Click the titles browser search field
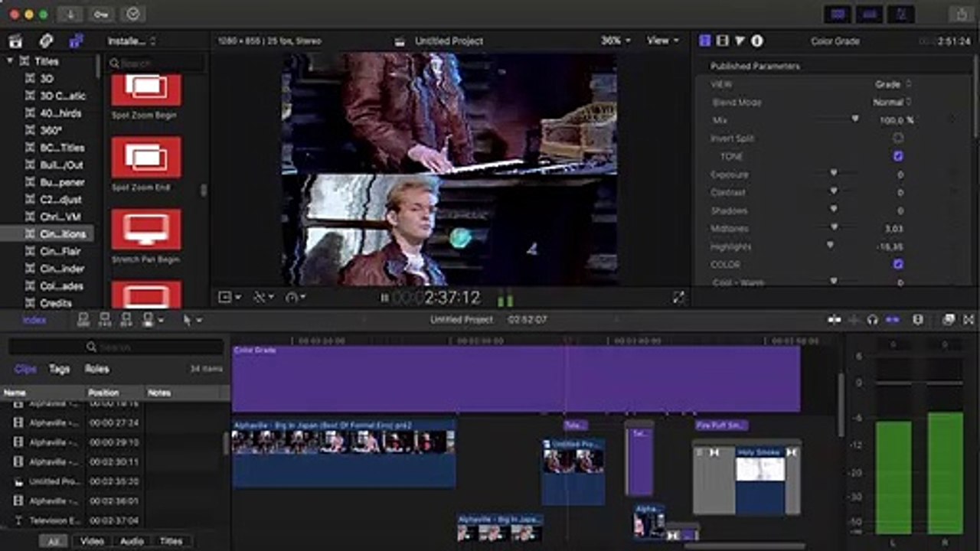Viewport: 980px width, 551px height. tap(156, 64)
